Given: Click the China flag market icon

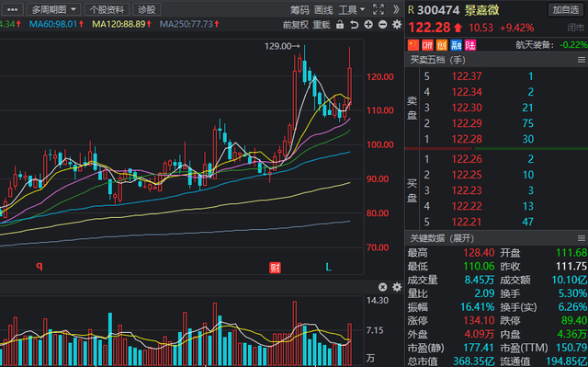Looking at the screenshot, I should [413, 45].
